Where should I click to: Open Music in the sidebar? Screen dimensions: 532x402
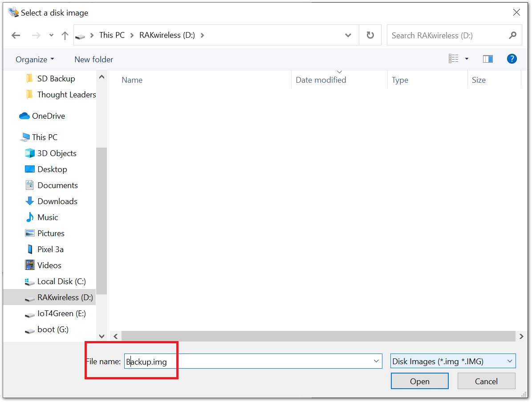point(48,217)
